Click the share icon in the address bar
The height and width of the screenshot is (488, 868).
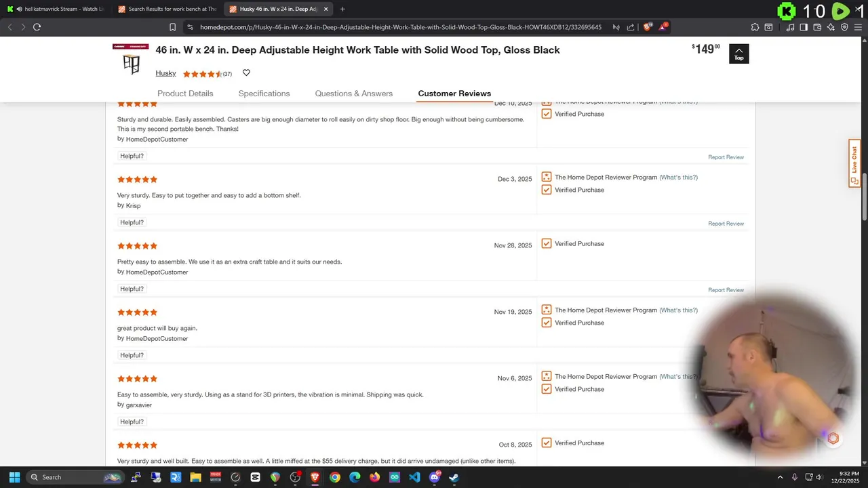[x=631, y=27]
